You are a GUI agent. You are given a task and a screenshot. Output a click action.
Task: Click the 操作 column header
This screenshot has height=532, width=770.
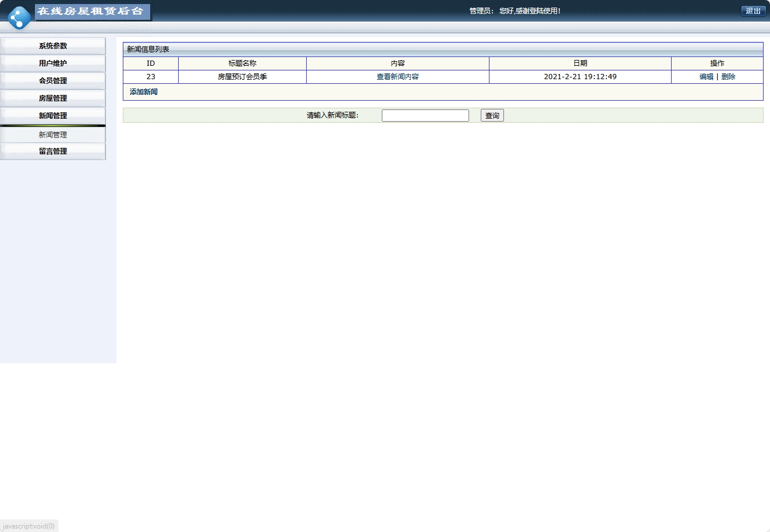pos(717,63)
